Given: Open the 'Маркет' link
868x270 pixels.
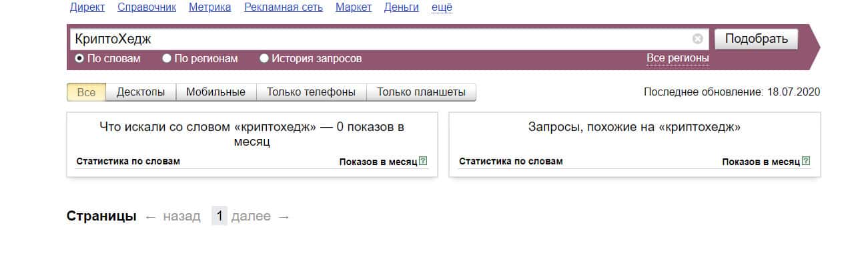Looking at the screenshot, I should [354, 7].
